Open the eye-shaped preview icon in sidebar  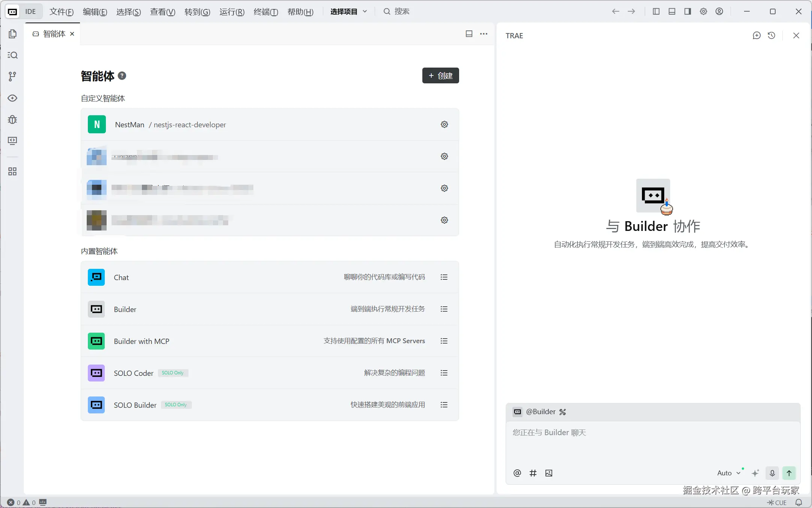point(12,98)
